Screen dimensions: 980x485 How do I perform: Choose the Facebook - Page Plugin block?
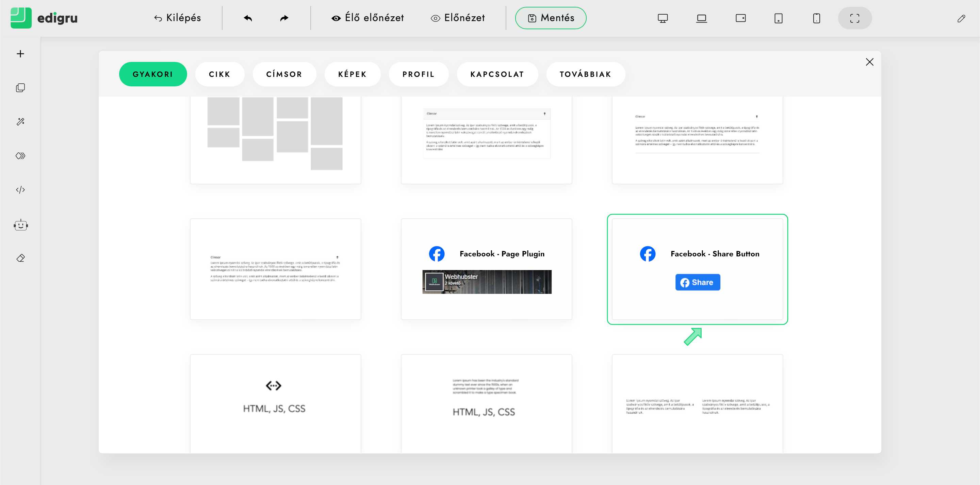click(486, 269)
